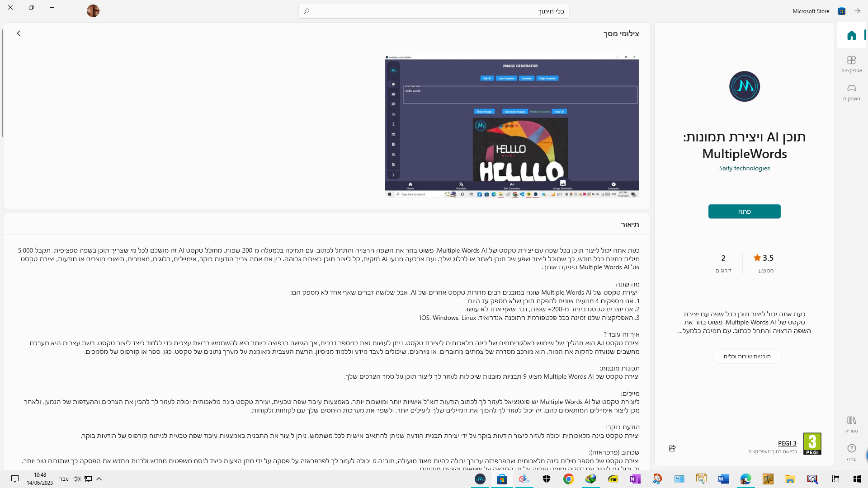
Task: Click the PEGI 3 rating badge
Action: click(x=812, y=444)
